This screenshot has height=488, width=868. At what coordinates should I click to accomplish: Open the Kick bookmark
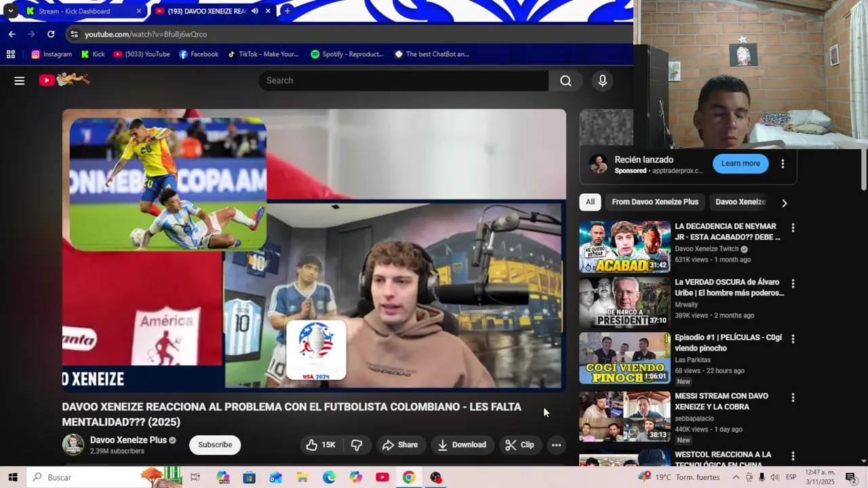(x=93, y=54)
